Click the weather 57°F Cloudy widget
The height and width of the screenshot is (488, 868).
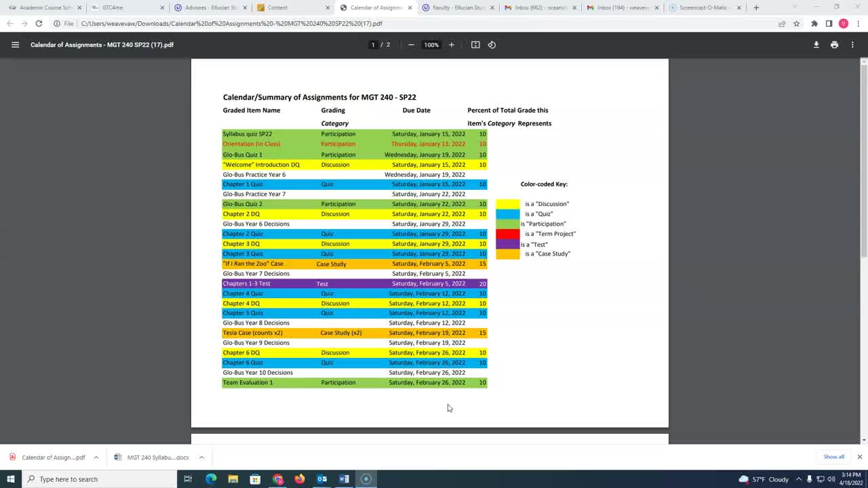763,479
